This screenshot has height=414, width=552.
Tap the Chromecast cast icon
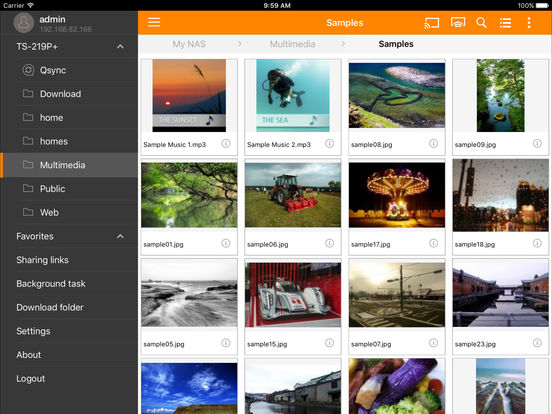click(432, 23)
